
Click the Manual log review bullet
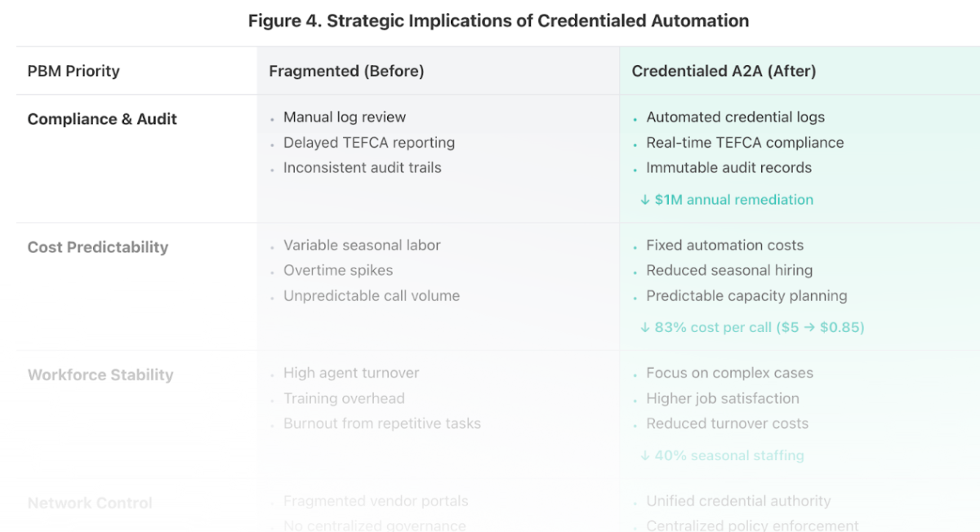pyautogui.click(x=345, y=117)
